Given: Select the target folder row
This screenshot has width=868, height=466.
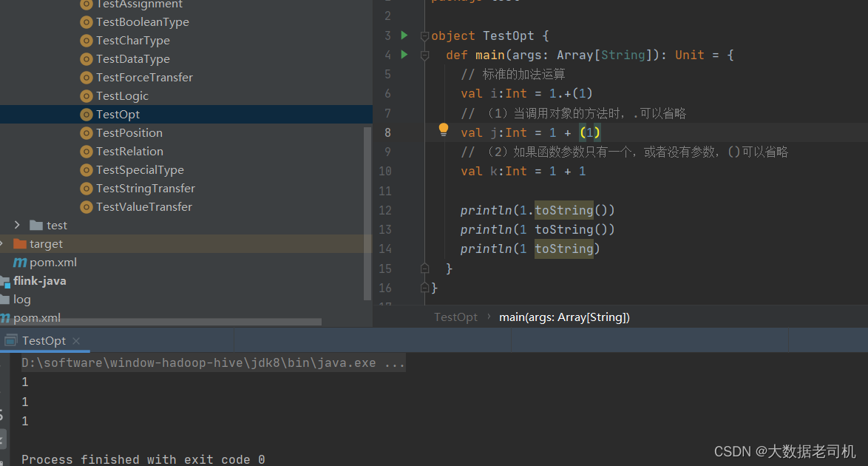Looking at the screenshot, I should click(x=186, y=244).
